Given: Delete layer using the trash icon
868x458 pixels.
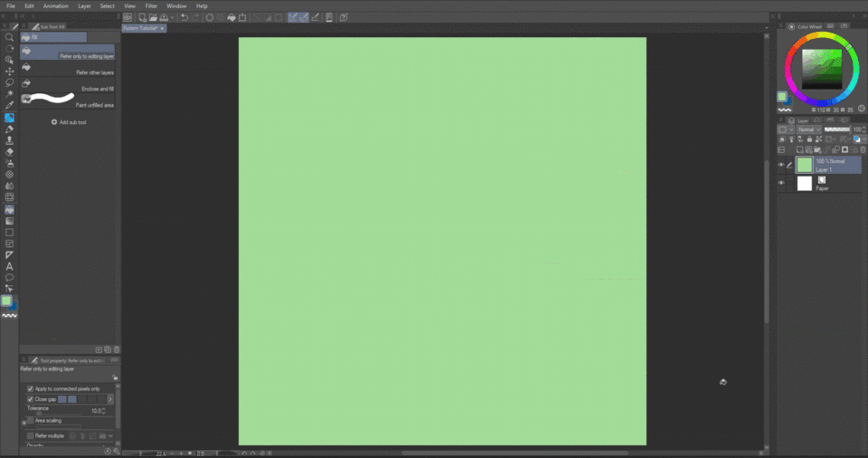Looking at the screenshot, I should pos(863,149).
